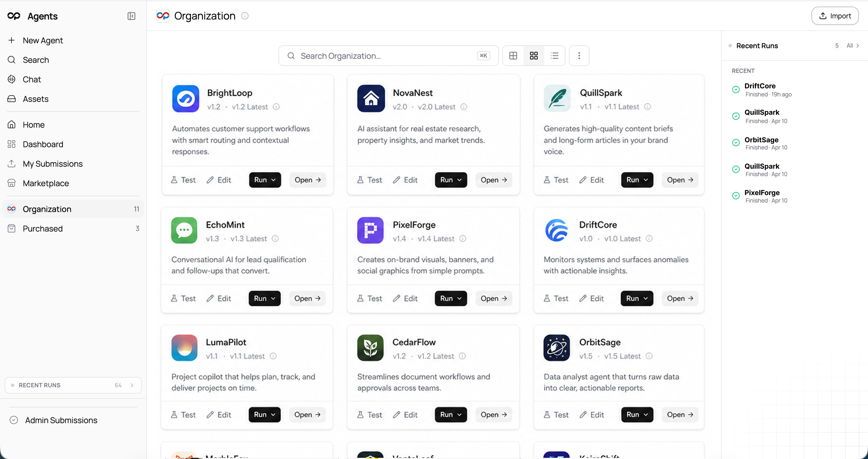The width and height of the screenshot is (868, 459).
Task: Open Search in sidebar
Action: click(x=73, y=60)
